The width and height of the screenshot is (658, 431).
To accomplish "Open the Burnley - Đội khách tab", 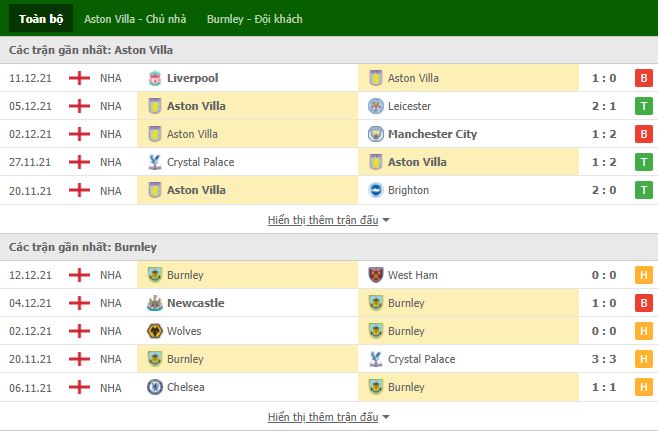I will pos(255,19).
